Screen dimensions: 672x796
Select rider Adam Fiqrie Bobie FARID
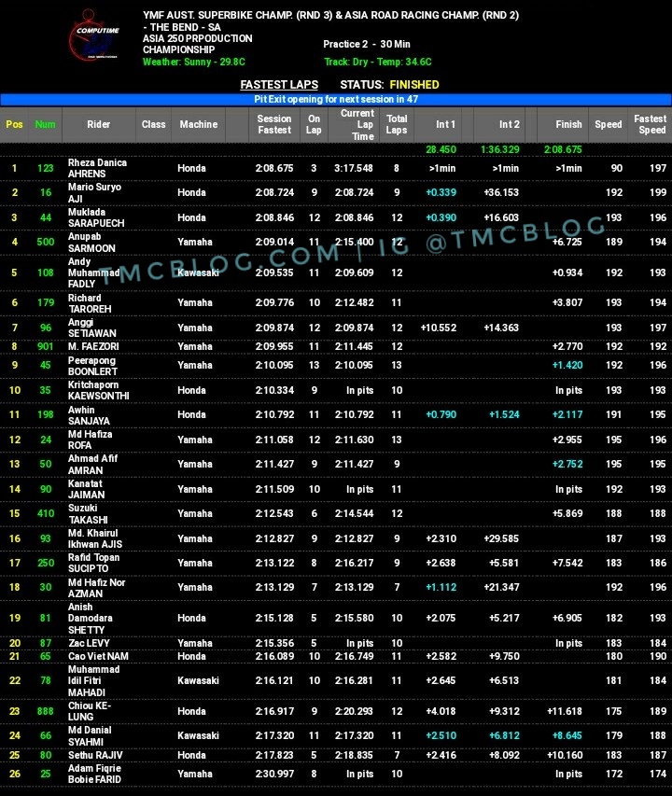95,775
